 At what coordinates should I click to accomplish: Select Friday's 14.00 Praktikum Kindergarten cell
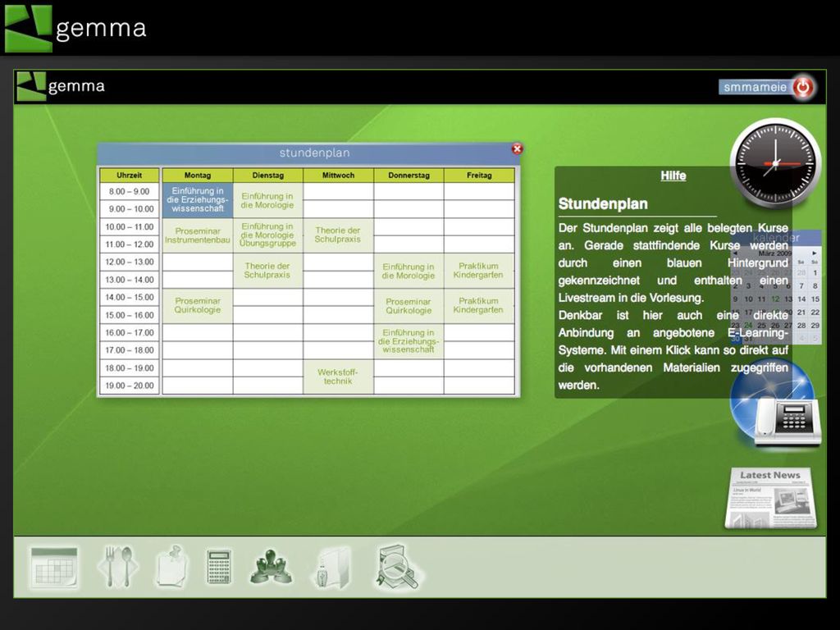[x=479, y=306]
